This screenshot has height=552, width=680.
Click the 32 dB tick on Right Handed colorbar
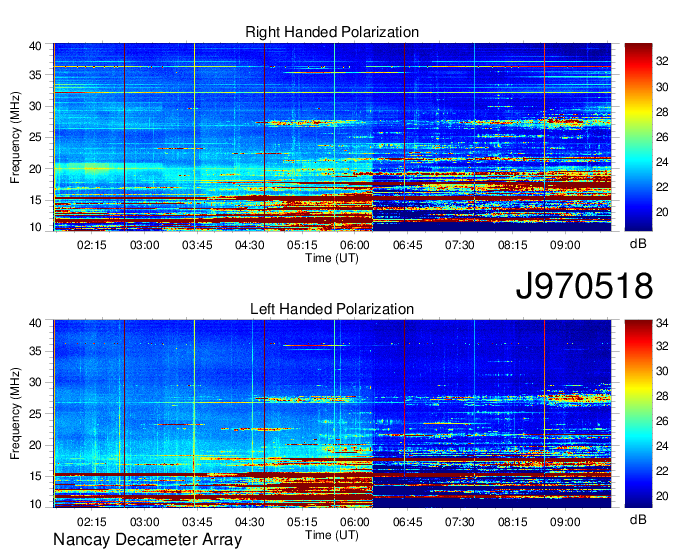(662, 62)
